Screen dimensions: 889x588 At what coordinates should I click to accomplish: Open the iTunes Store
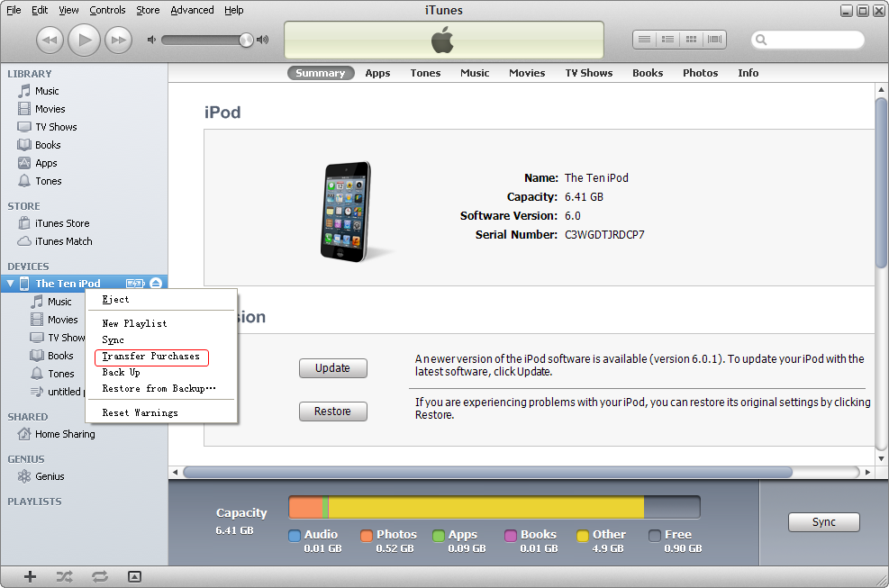pyautogui.click(x=84, y=223)
